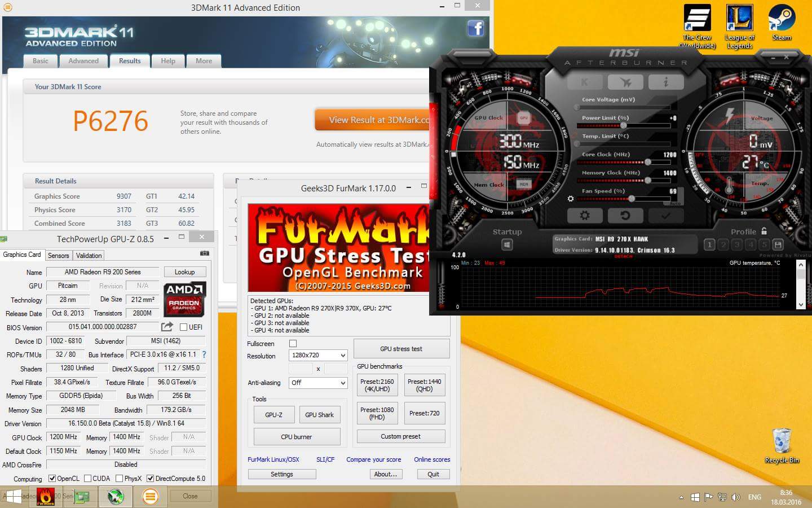Toggle the DirectCompute 5.0 checkbox
This screenshot has width=812, height=508.
pos(150,479)
